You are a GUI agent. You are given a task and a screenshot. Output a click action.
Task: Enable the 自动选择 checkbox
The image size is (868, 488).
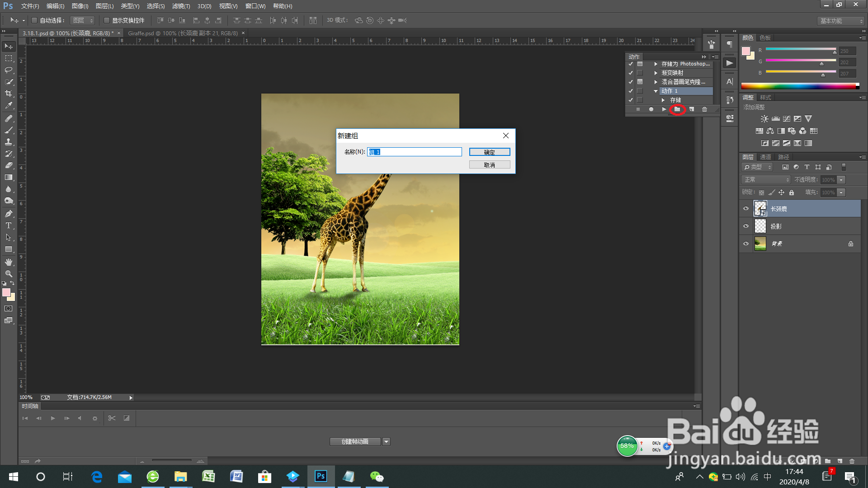34,20
